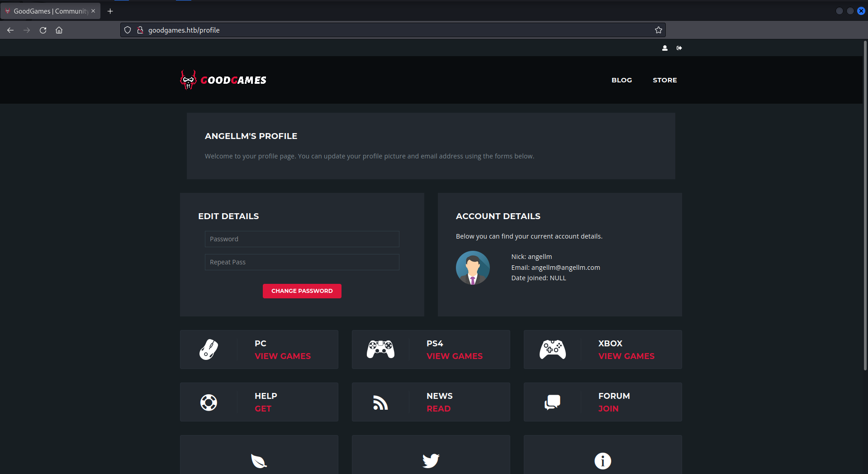Click the PC mouse icon
The width and height of the screenshot is (868, 474).
click(209, 350)
